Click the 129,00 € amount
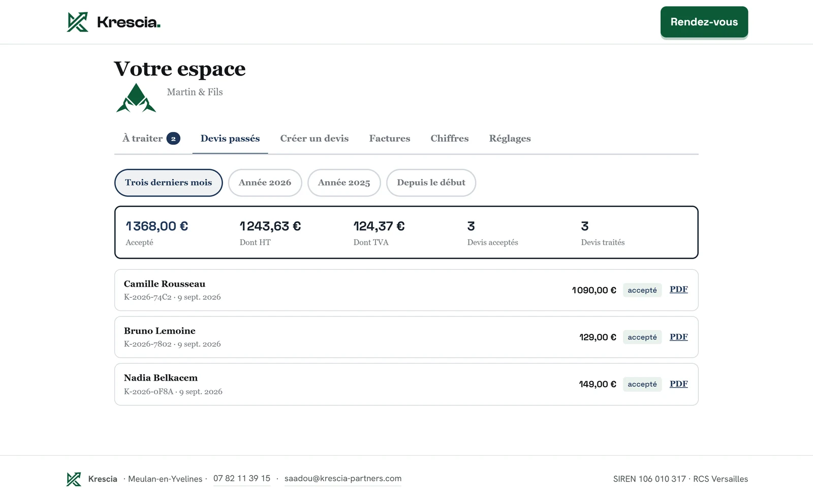Image resolution: width=813 pixels, height=504 pixels. 598,337
